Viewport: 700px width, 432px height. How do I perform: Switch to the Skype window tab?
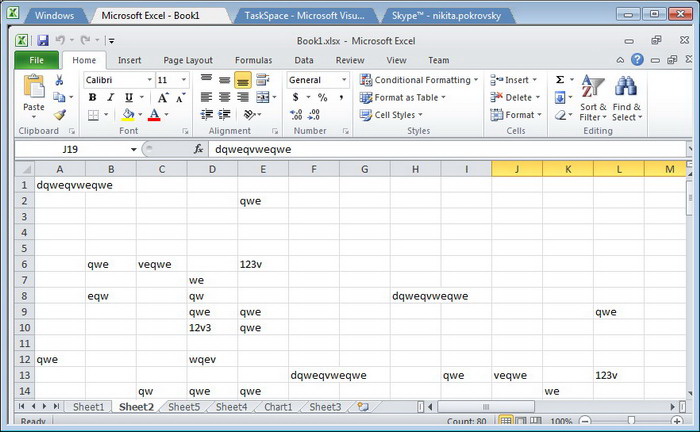tap(446, 16)
